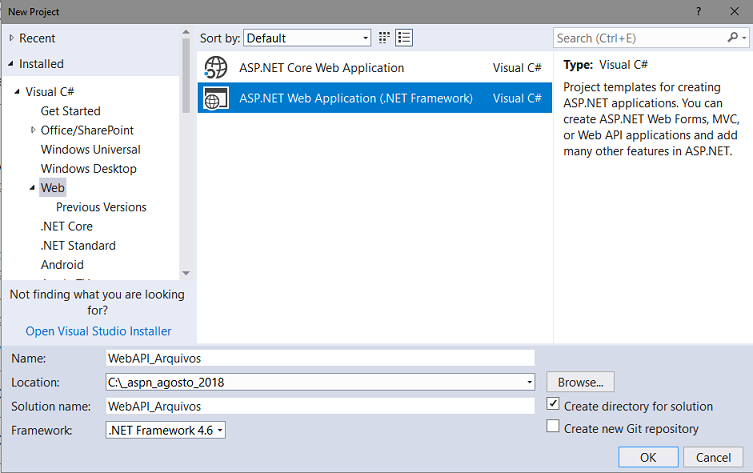
Task: Select the Android category
Action: click(x=62, y=265)
